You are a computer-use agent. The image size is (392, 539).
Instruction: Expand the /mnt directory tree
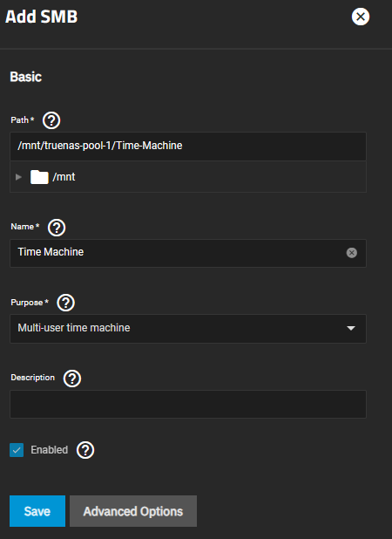18,177
